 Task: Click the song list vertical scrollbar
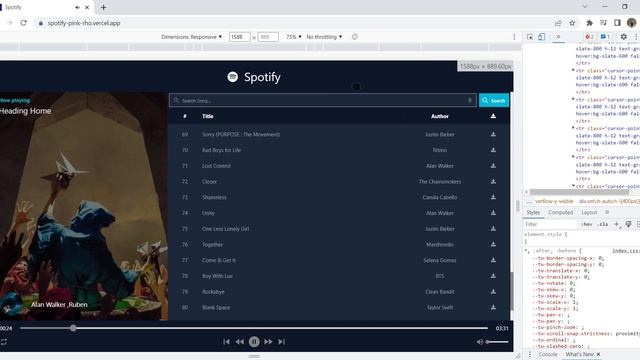pyautogui.click(x=511, y=291)
